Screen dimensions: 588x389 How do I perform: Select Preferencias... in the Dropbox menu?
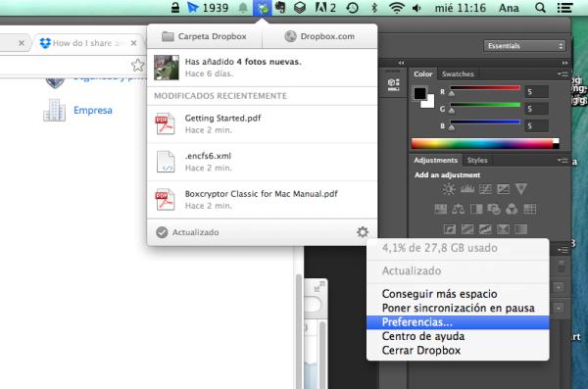pyautogui.click(x=458, y=322)
